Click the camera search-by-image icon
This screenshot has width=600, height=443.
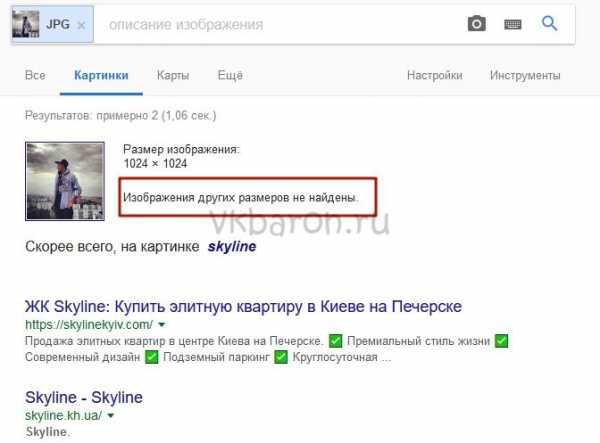click(476, 24)
